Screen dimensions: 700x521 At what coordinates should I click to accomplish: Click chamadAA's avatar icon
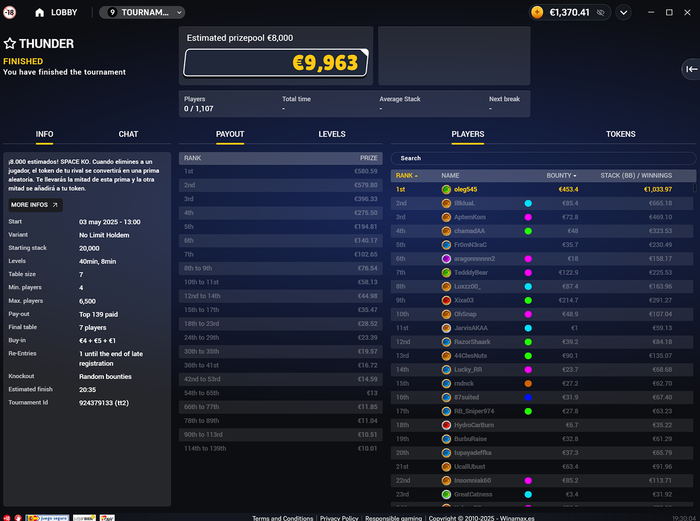coord(446,231)
